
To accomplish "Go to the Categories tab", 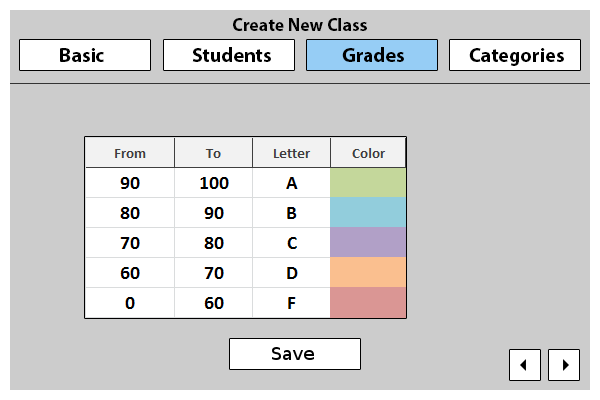I will (x=515, y=55).
